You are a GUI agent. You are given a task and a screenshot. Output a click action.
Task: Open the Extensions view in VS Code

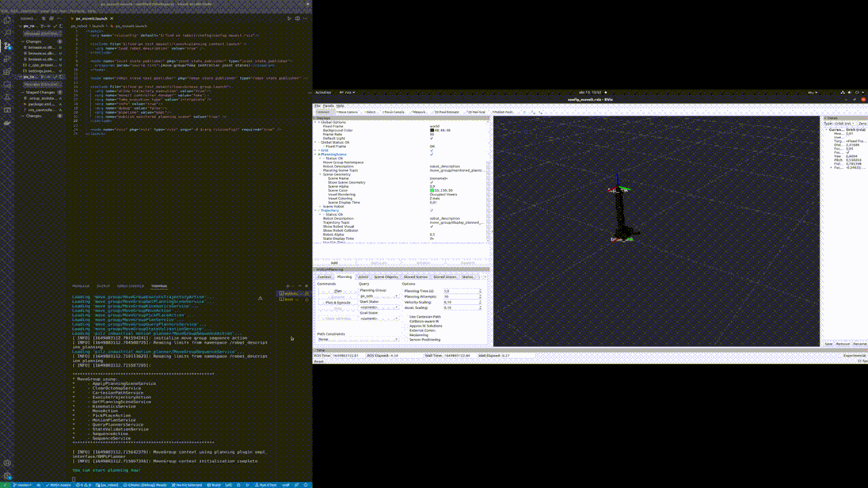pyautogui.click(x=7, y=71)
